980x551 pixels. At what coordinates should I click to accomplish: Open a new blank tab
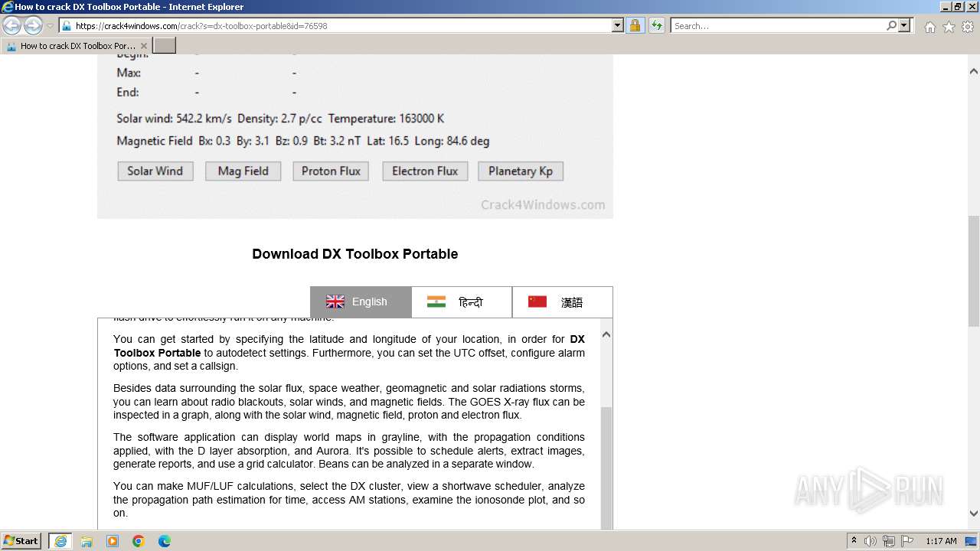165,46
